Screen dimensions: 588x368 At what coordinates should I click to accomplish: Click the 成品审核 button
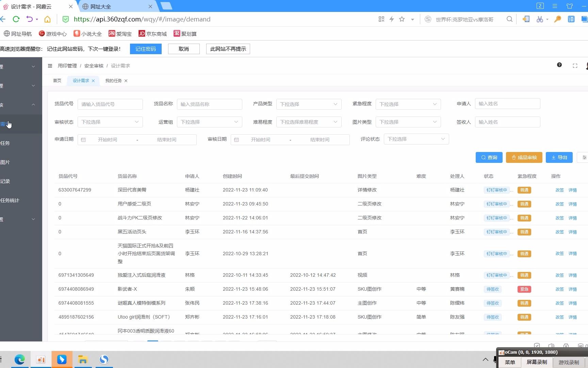click(524, 157)
